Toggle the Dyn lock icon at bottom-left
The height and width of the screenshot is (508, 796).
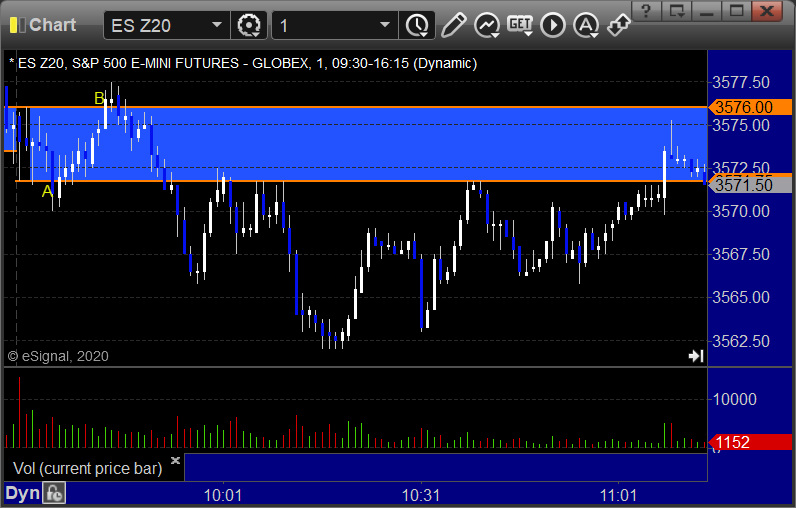pyautogui.click(x=54, y=494)
